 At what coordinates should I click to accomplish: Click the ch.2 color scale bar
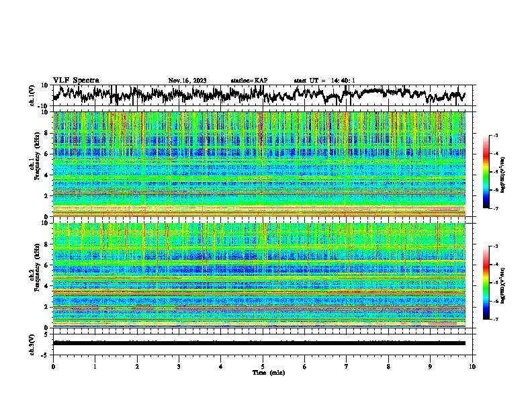(x=486, y=283)
